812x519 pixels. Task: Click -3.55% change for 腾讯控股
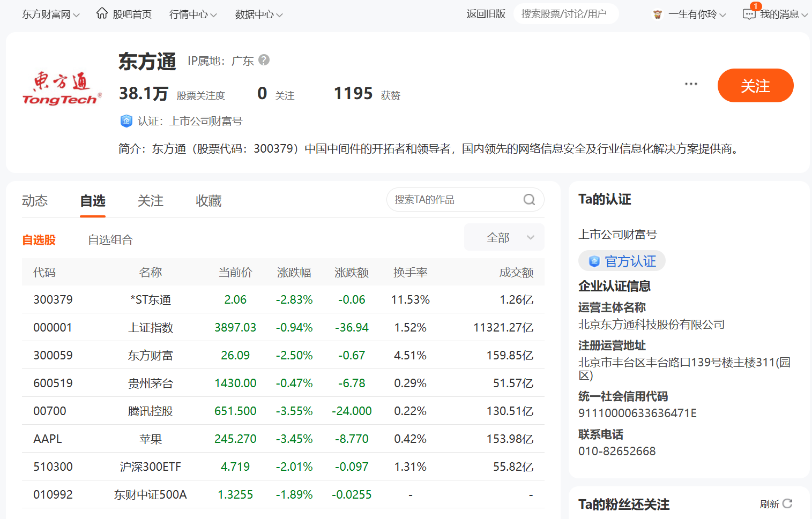(294, 411)
